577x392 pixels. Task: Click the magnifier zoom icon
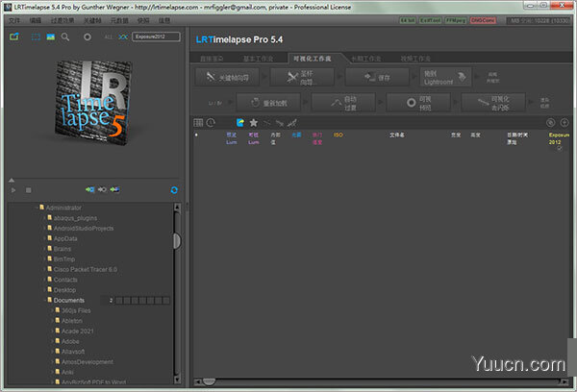[65, 37]
